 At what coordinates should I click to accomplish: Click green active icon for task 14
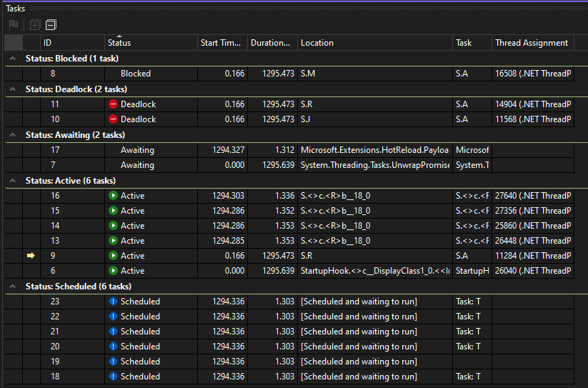pyautogui.click(x=114, y=226)
